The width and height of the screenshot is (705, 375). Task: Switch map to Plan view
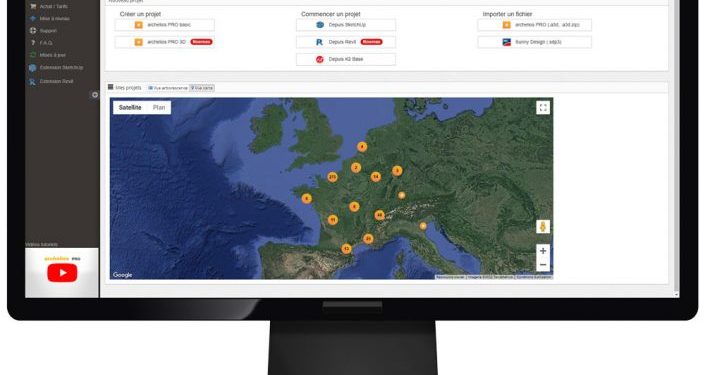159,107
